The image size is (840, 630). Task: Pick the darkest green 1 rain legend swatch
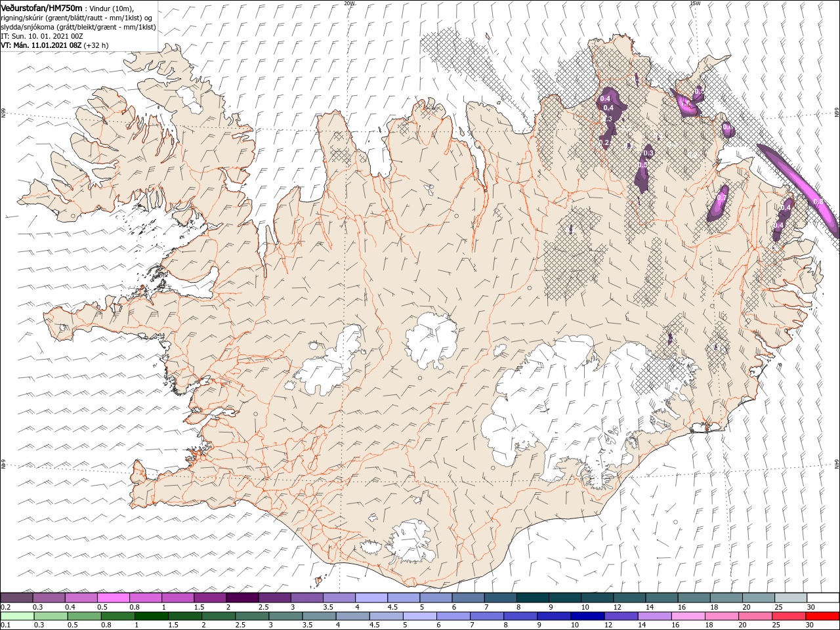(x=151, y=616)
